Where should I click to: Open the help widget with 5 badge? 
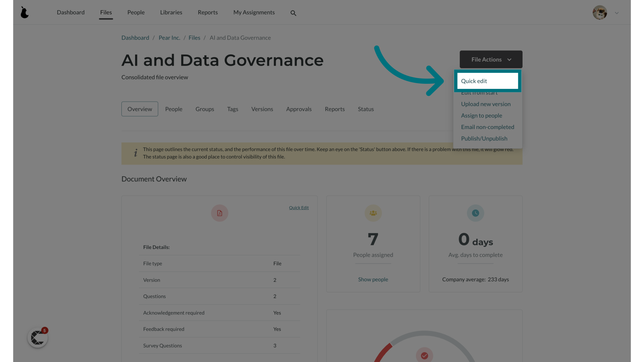pyautogui.click(x=38, y=338)
